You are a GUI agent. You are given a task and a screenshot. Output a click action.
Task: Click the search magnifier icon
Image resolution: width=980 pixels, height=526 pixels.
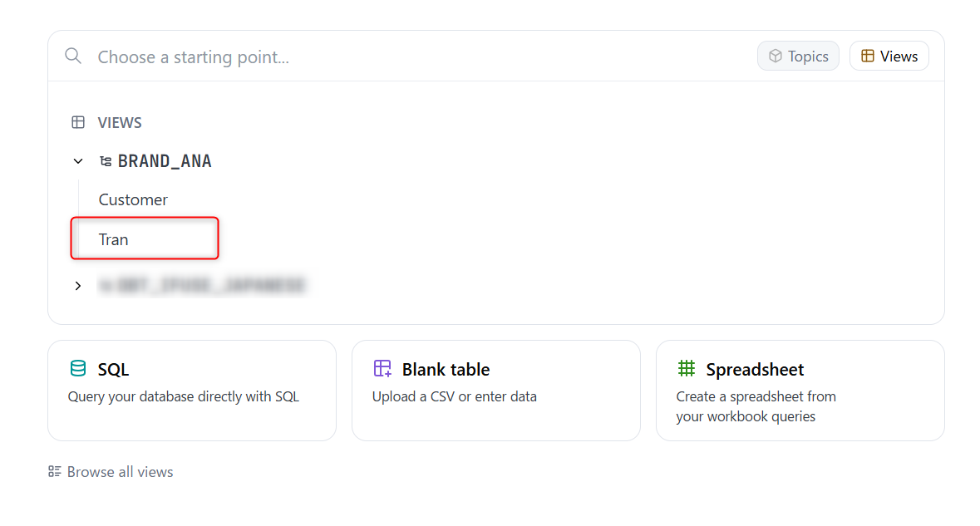pos(72,56)
